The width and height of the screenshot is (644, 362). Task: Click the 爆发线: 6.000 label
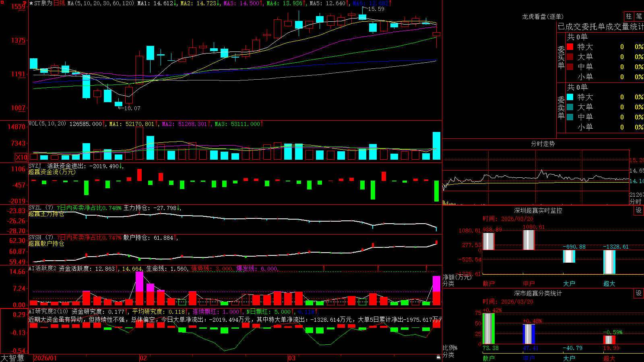coord(257,269)
